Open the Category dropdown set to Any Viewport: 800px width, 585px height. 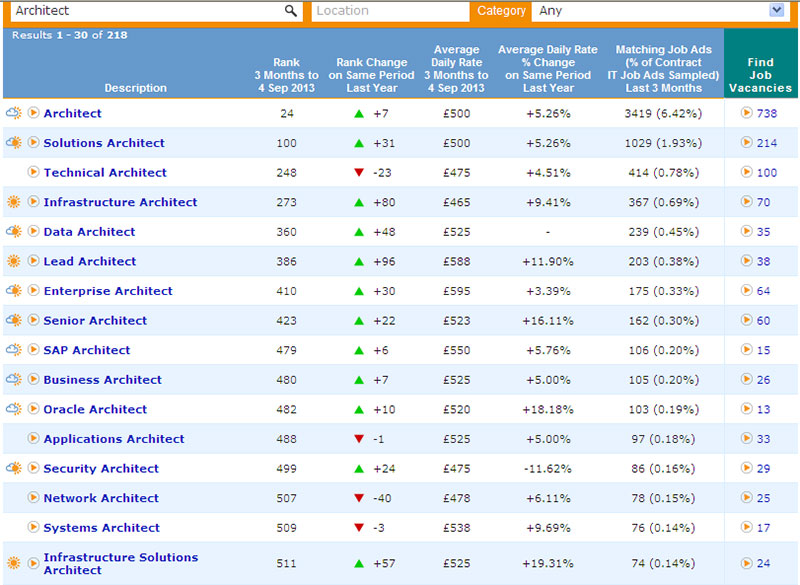tap(662, 11)
